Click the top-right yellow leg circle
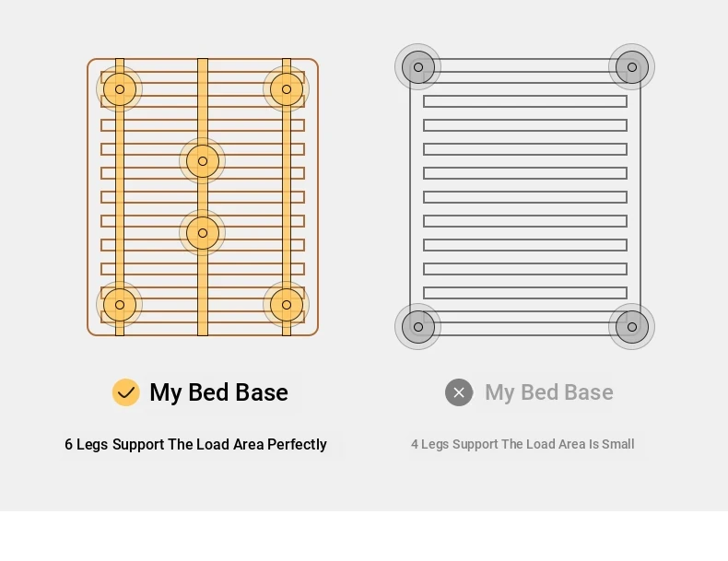The width and height of the screenshot is (728, 561). [x=287, y=89]
